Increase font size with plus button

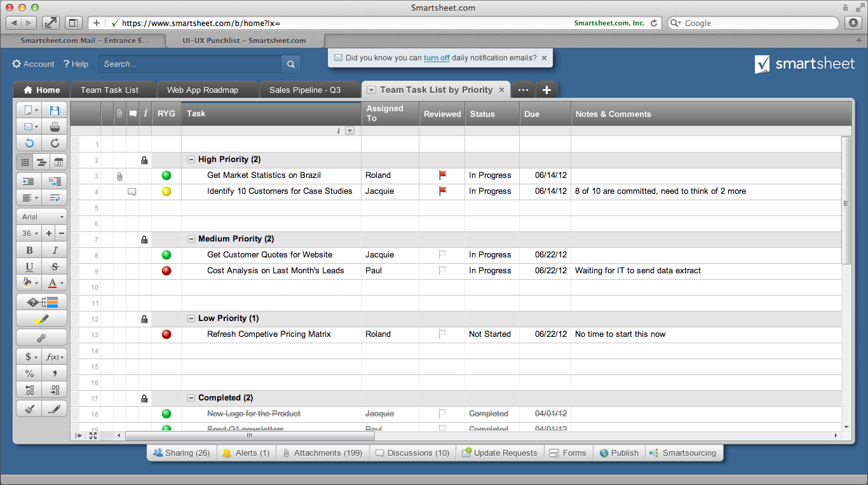(49, 233)
